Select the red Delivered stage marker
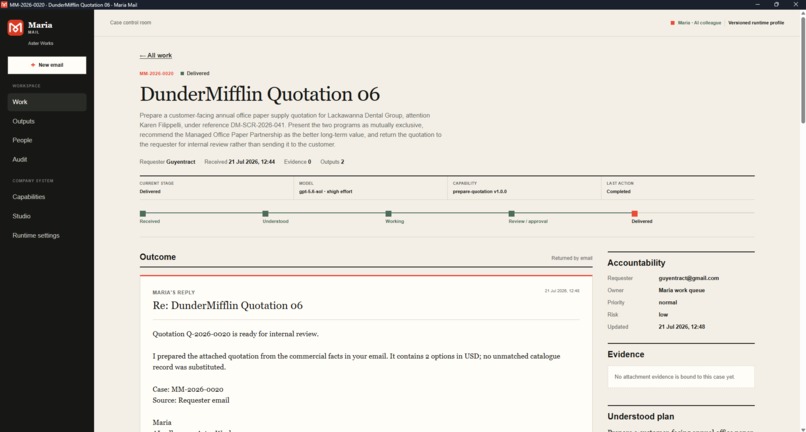This screenshot has height=432, width=806. 635,213
